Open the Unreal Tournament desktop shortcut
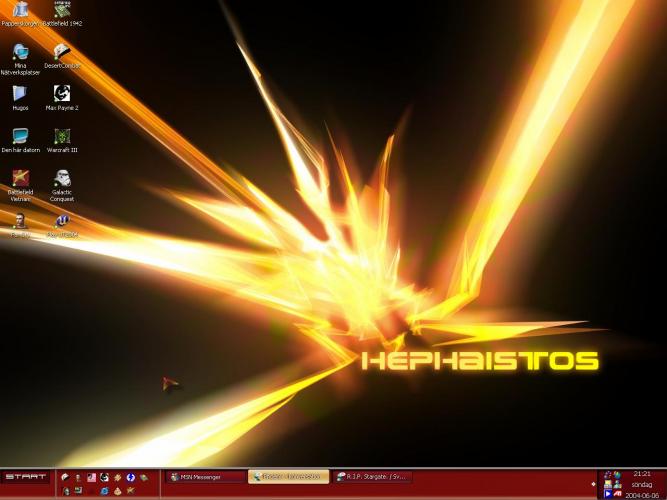The width and height of the screenshot is (667, 500). pyautogui.click(x=62, y=220)
